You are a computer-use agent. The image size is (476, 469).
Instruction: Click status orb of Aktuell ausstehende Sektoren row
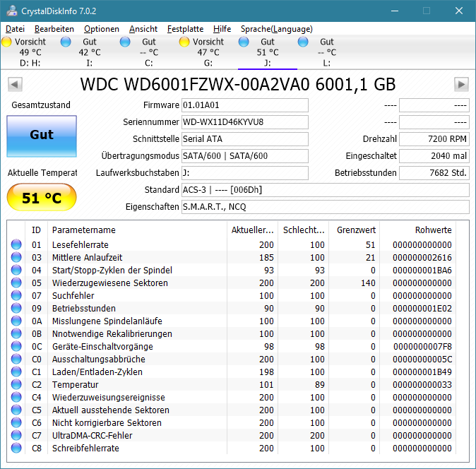tap(16, 410)
